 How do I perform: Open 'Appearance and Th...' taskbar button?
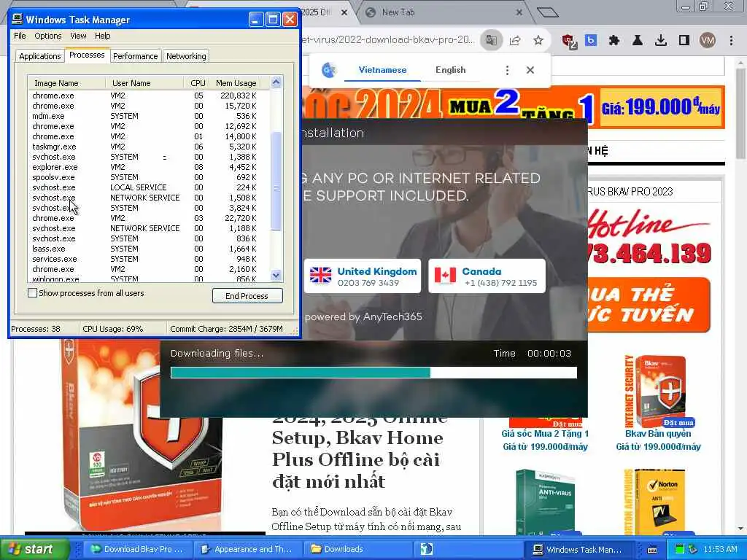pyautogui.click(x=249, y=549)
